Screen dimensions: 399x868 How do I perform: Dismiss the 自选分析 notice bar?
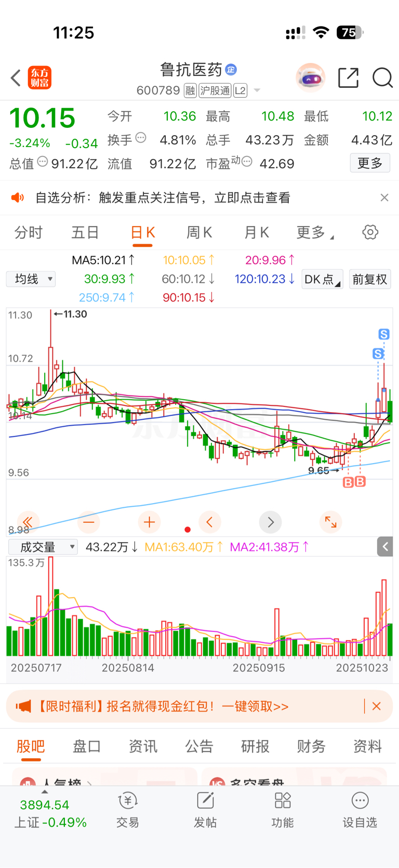[384, 198]
